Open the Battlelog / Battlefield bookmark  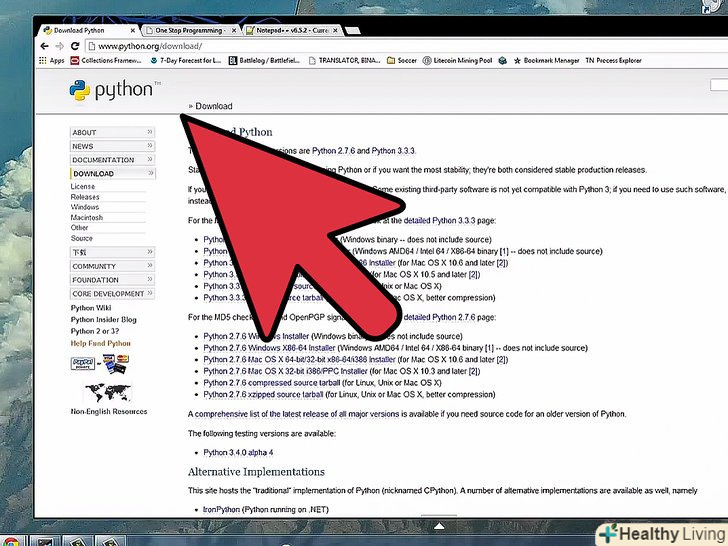coord(265,60)
